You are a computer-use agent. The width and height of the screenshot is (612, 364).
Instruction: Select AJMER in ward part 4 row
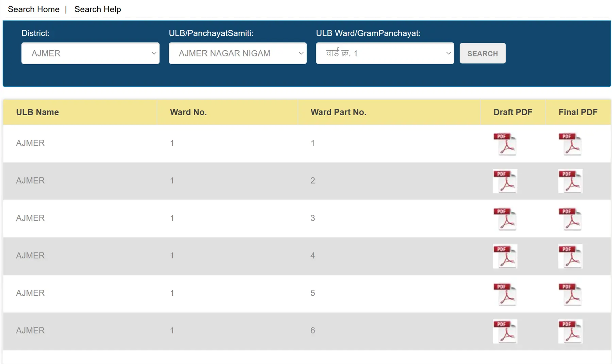[30, 256]
